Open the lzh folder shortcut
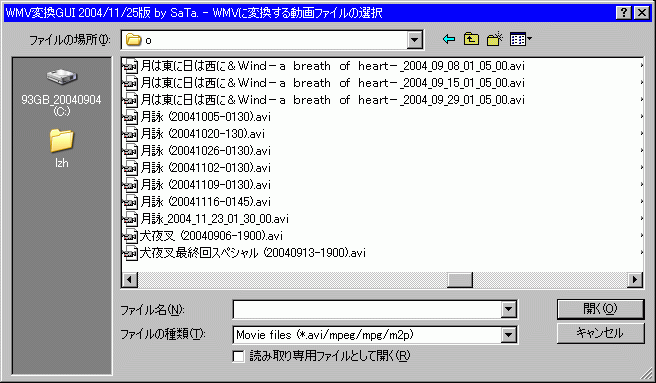The image size is (656, 383). [62, 148]
